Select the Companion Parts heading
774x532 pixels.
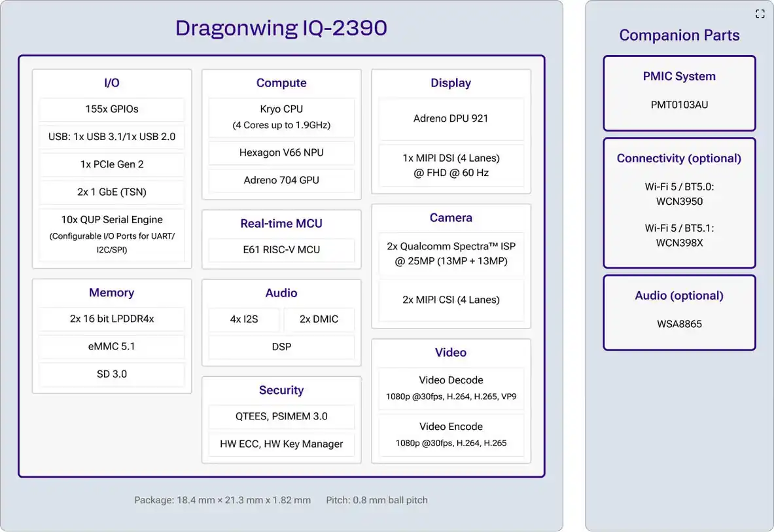(x=679, y=35)
